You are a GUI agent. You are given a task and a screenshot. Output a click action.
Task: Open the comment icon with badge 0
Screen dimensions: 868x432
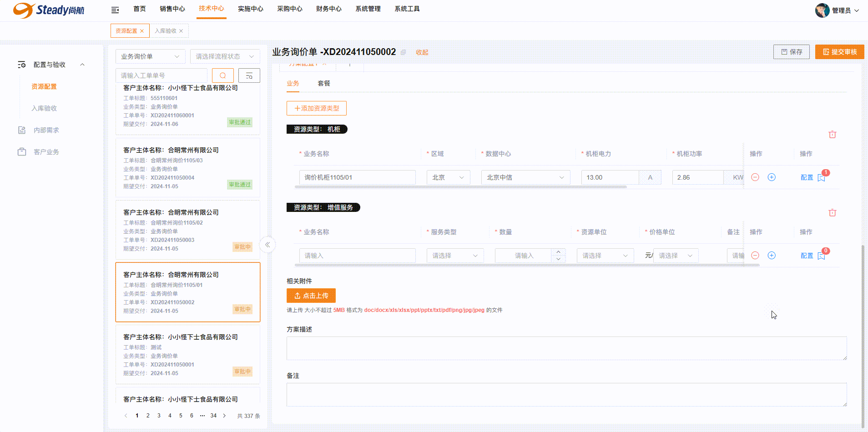[822, 256]
